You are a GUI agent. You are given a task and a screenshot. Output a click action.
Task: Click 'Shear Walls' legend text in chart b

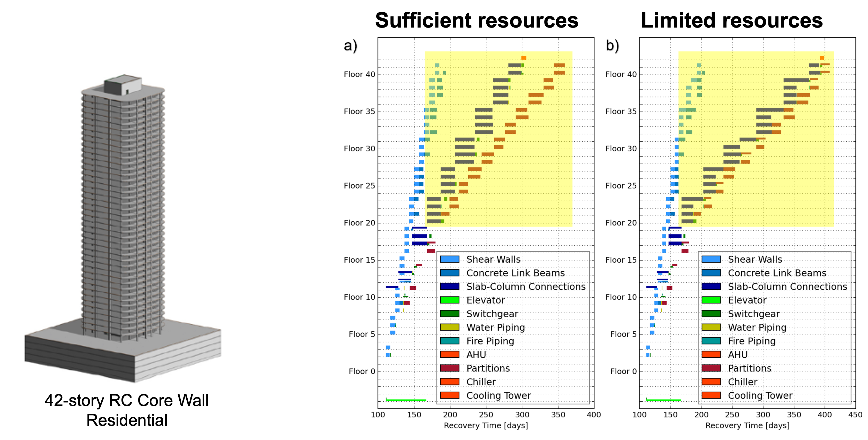pyautogui.click(x=755, y=259)
